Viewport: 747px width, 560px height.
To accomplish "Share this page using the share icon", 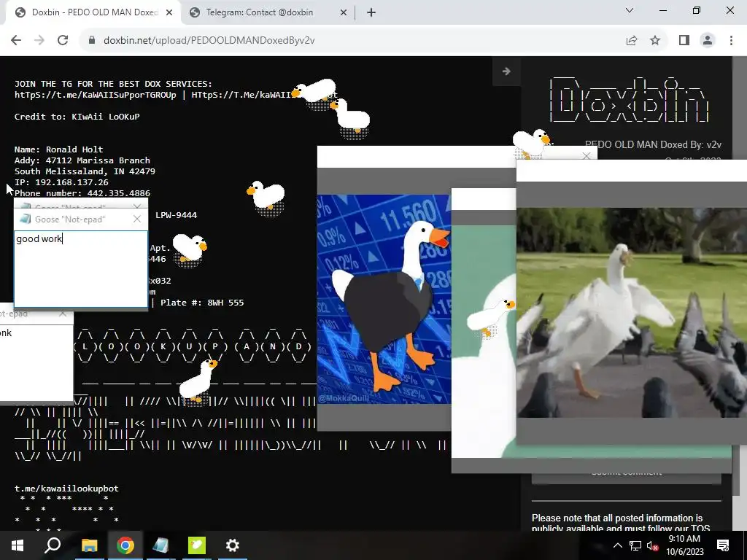I will [x=632, y=41].
